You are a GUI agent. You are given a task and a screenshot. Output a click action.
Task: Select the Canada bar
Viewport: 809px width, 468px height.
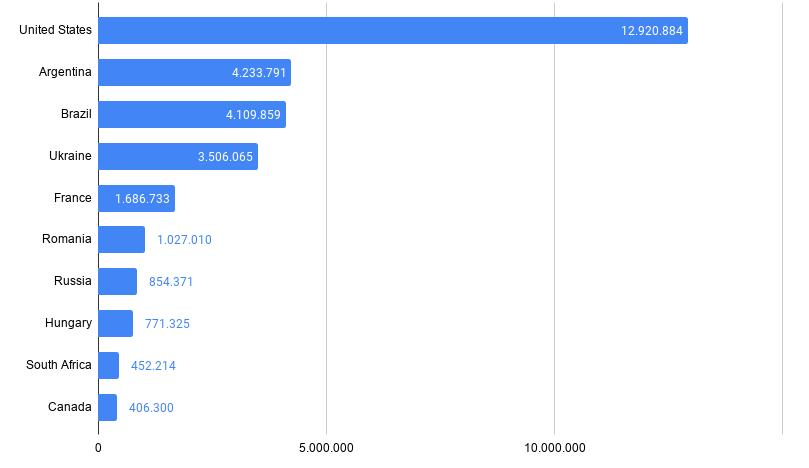pyautogui.click(x=107, y=407)
